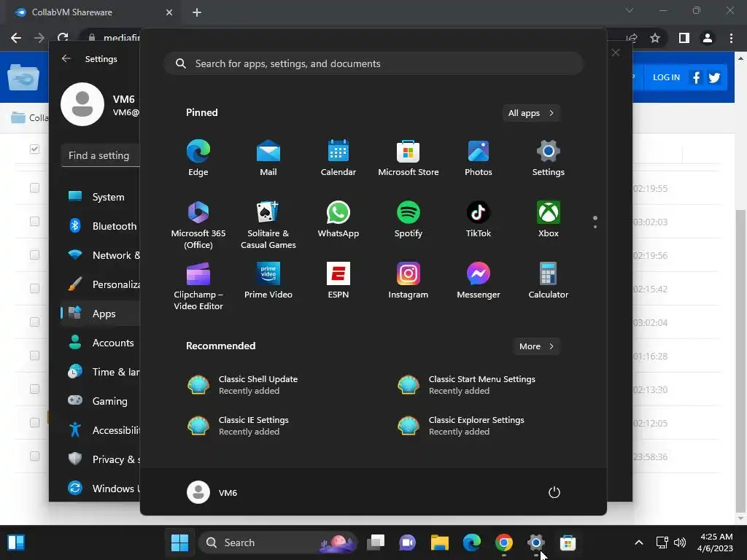
Task: Open Clipchamp Video Editor
Action: tap(198, 286)
